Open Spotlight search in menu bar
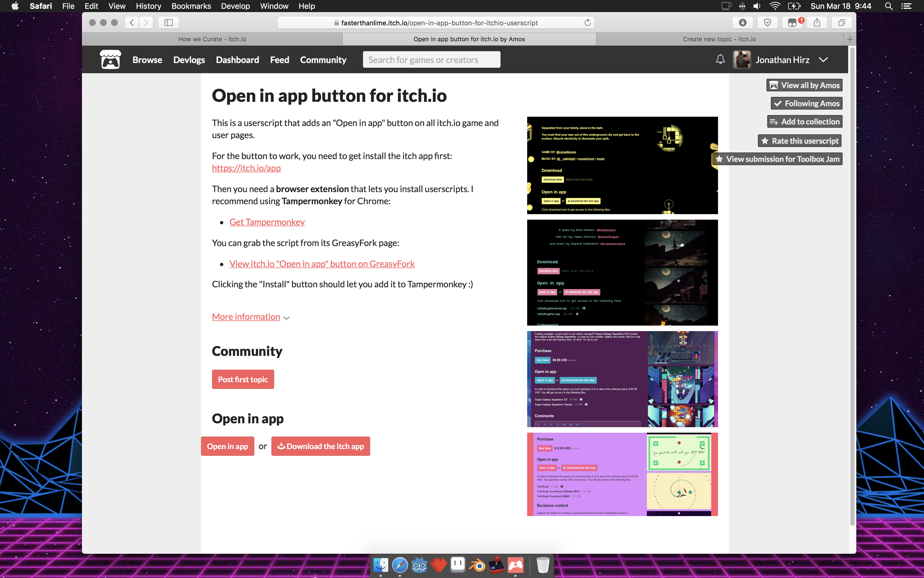924x578 pixels. [x=889, y=6]
